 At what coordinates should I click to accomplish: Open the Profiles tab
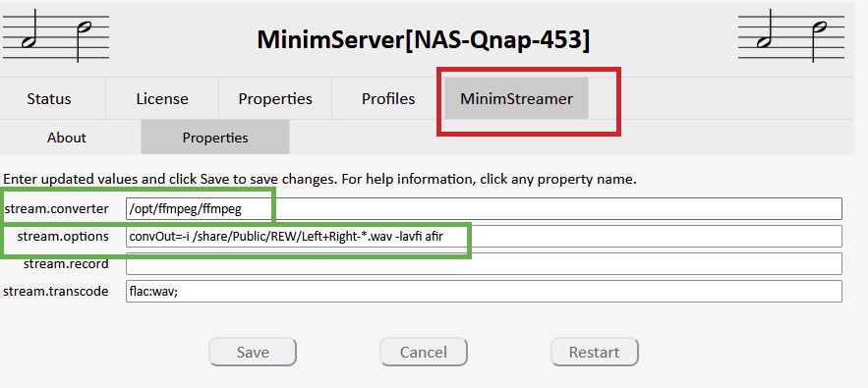(x=388, y=99)
